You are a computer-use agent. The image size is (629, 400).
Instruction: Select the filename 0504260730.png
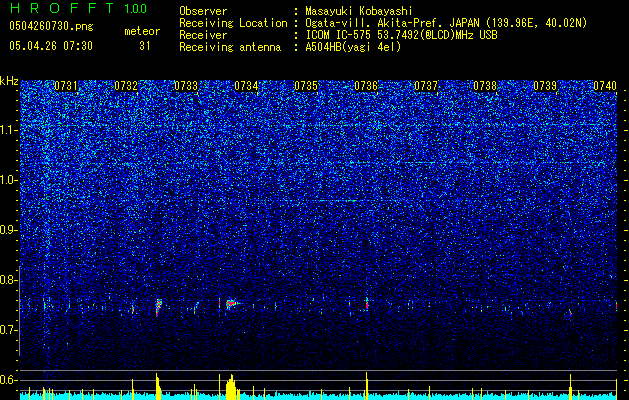click(51, 26)
